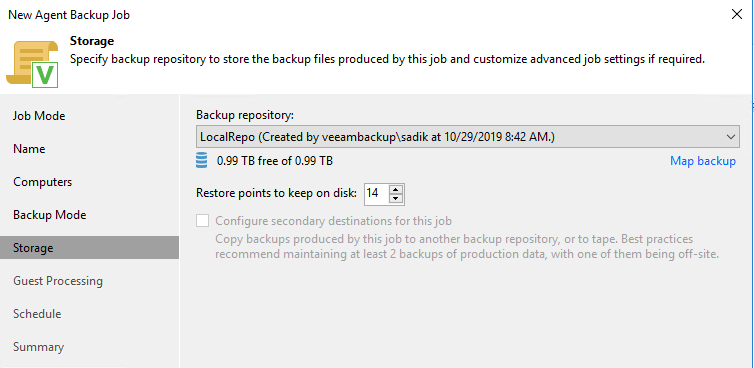Open the Backup repository dropdown
This screenshot has height=368, width=754.
point(467,137)
